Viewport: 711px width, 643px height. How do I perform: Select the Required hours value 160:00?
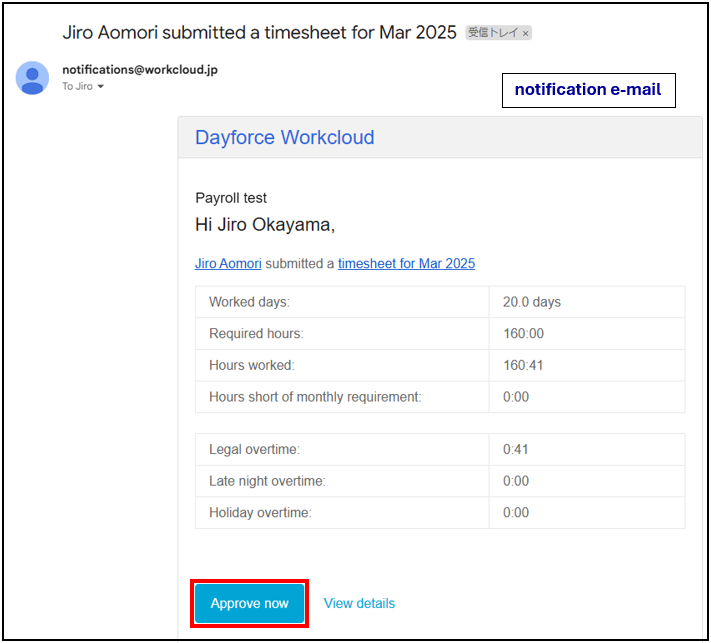(x=523, y=334)
